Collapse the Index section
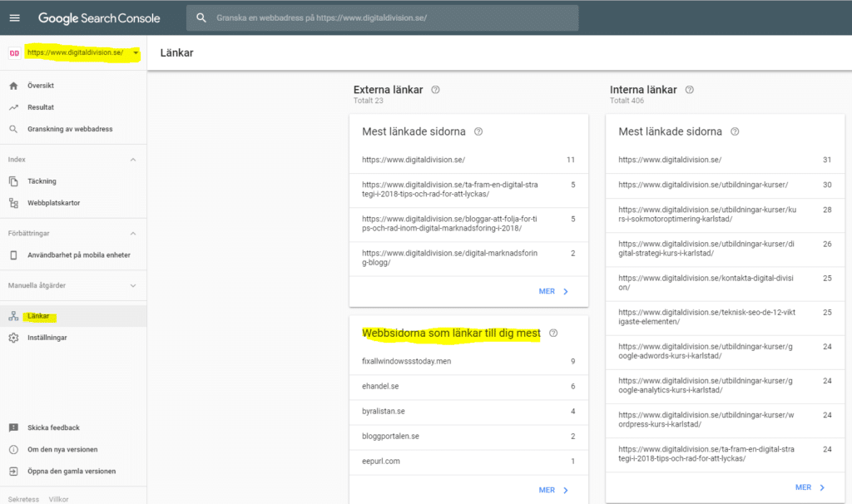852x504 pixels. tap(133, 160)
